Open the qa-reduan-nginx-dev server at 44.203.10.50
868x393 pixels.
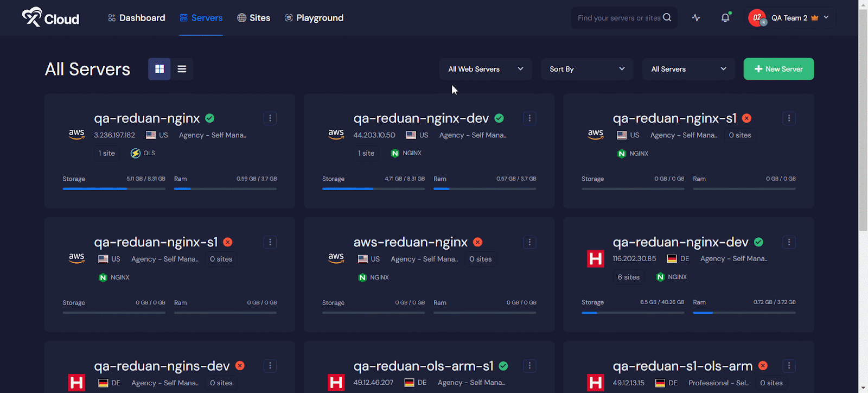point(421,118)
